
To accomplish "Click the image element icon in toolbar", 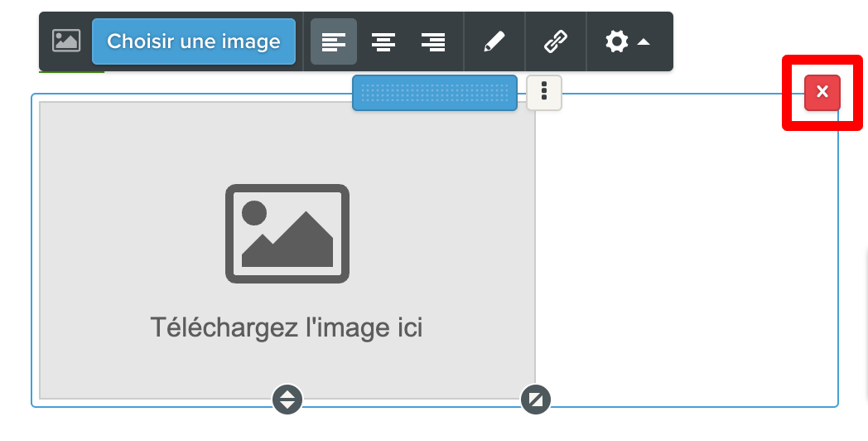I will [x=66, y=41].
